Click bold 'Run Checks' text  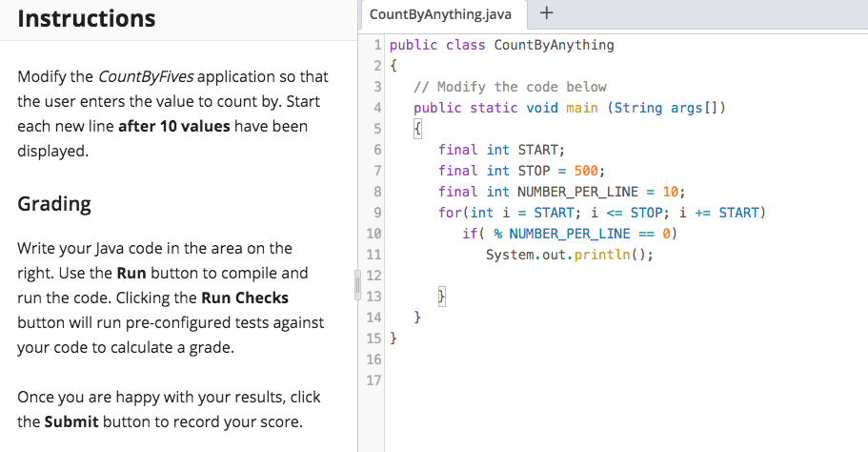pos(245,298)
